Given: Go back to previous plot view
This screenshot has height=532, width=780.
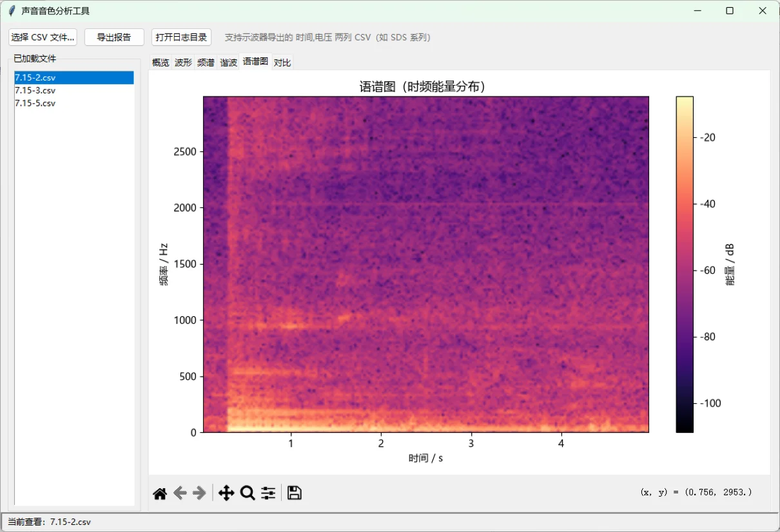Looking at the screenshot, I should (180, 493).
